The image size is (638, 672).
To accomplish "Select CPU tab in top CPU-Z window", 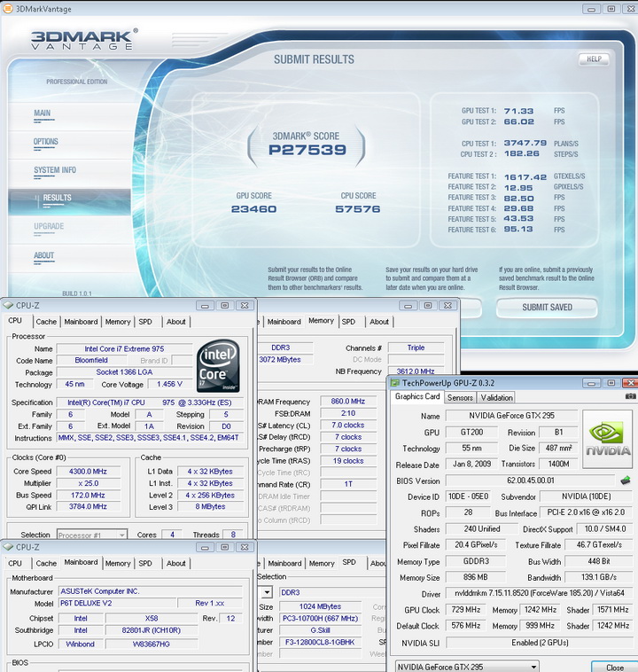I will click(x=15, y=321).
